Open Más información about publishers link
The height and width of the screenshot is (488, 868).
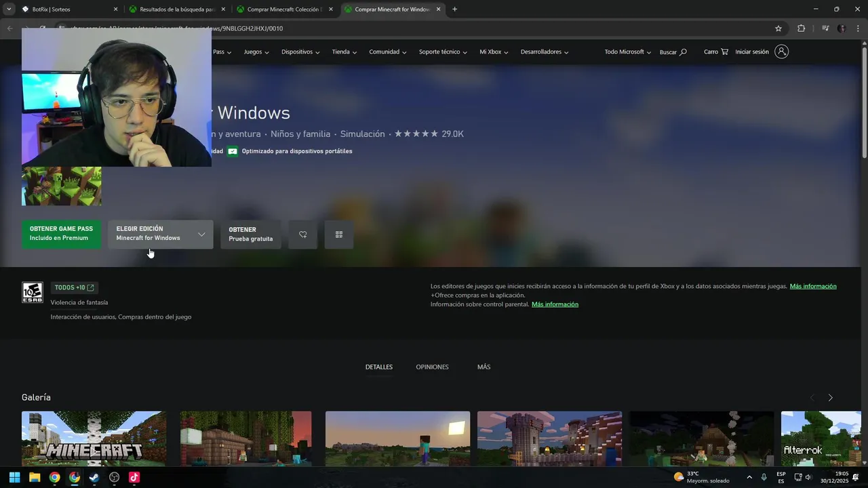point(813,286)
